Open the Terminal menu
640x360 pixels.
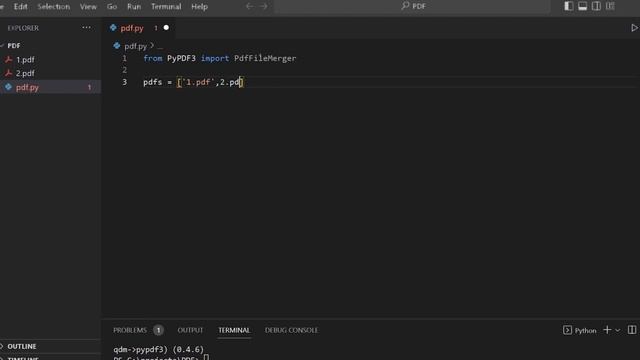(166, 7)
